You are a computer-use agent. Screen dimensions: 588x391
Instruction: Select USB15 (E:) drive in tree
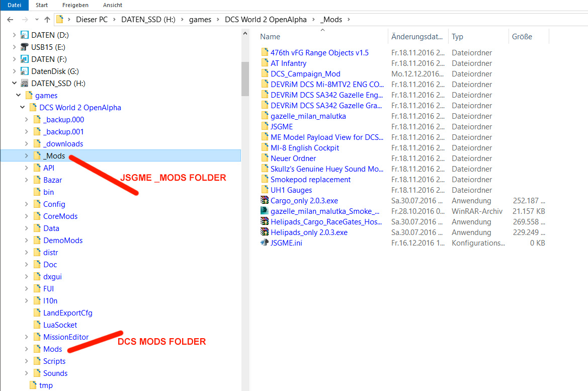pyautogui.click(x=48, y=47)
